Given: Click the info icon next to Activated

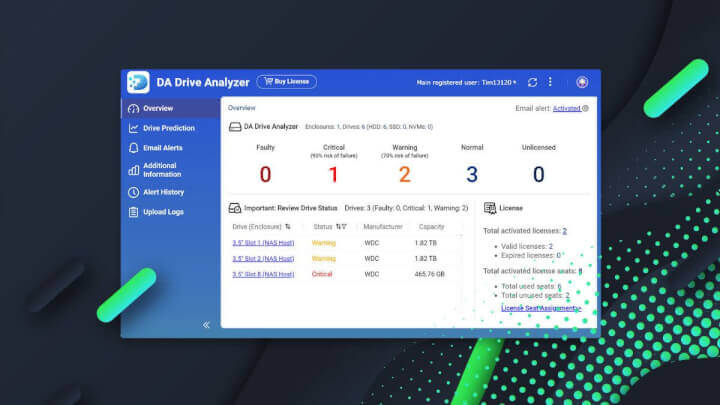Looking at the screenshot, I should [585, 108].
